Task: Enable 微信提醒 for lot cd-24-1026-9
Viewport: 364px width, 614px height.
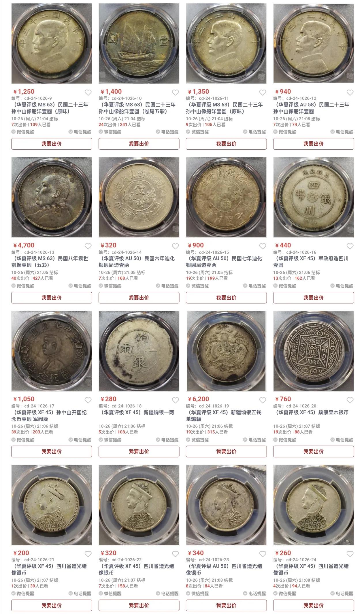Action: tap(23, 132)
